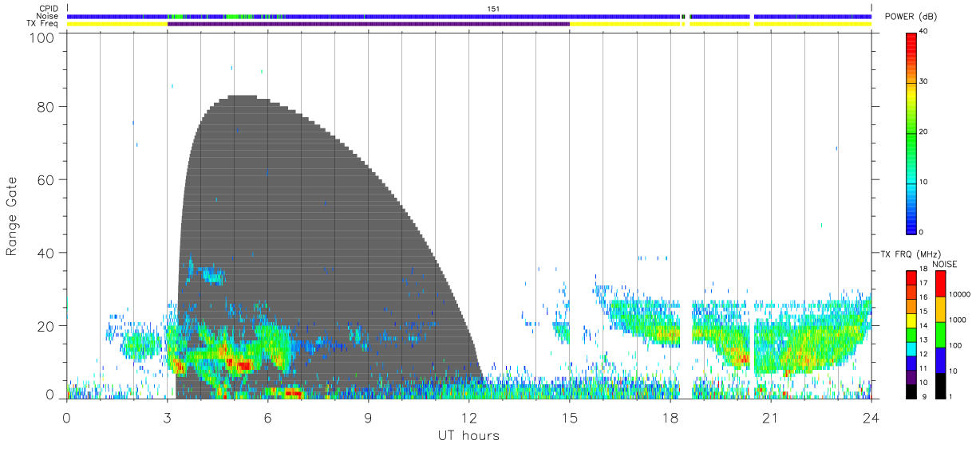Click the green NOISE swatch between 100 and 1000
980x452 pixels.
(x=940, y=334)
